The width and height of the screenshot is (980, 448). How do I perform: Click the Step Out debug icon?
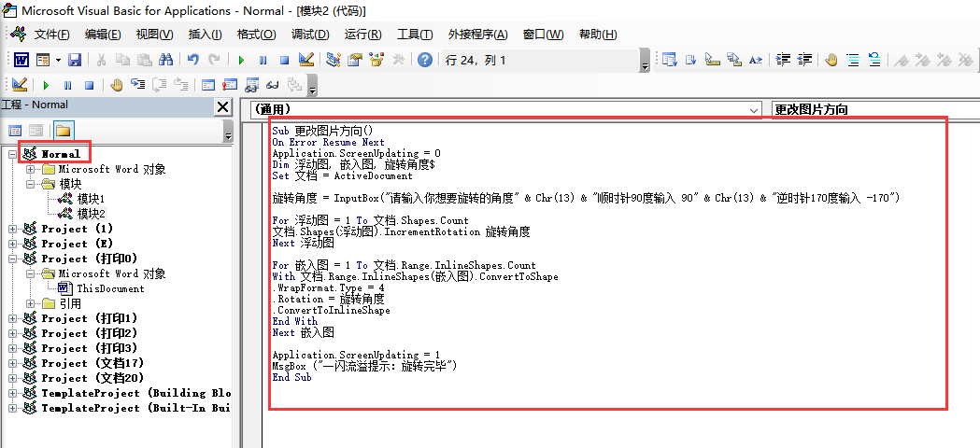pos(181,84)
